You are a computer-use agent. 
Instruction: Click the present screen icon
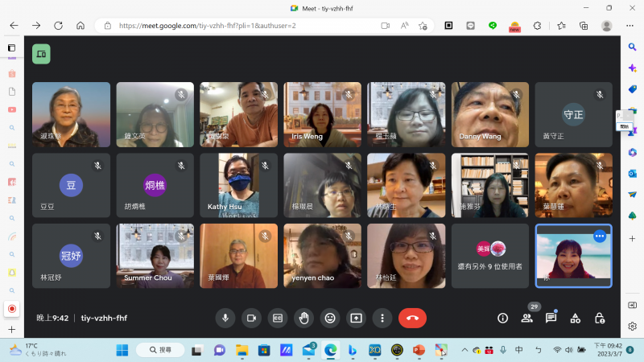pyautogui.click(x=356, y=318)
